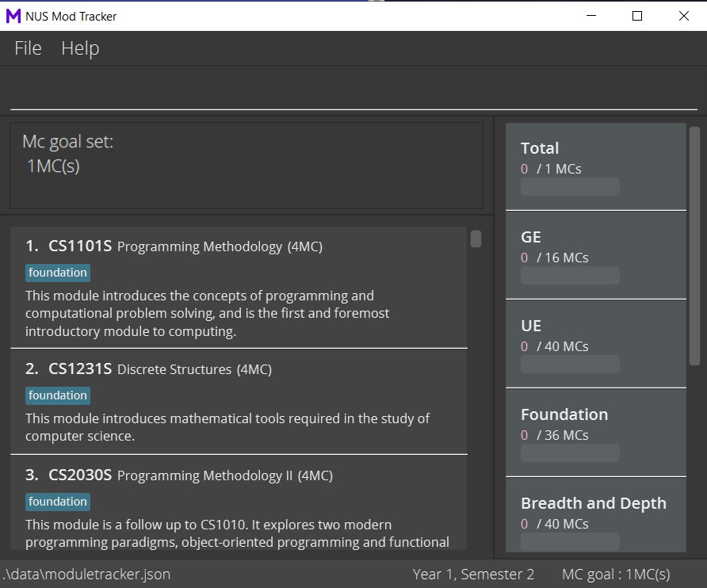Click foundation tag under CS1231S
Image resolution: width=707 pixels, height=588 pixels.
coord(58,395)
